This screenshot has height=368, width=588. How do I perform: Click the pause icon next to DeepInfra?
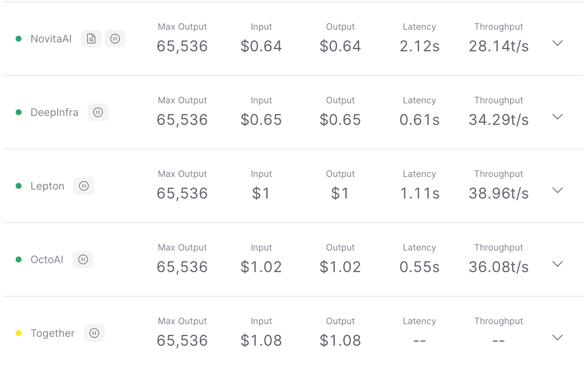tap(98, 112)
